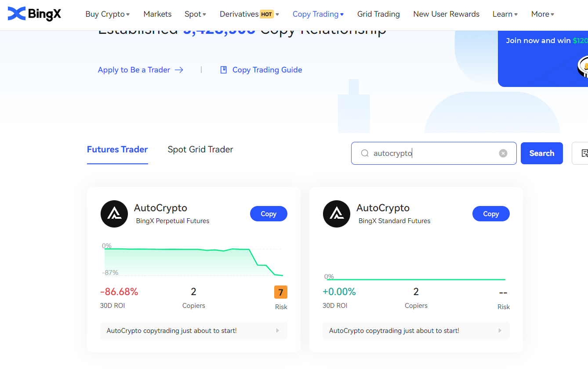Switch to the Spot Grid Trader tab
The height and width of the screenshot is (372, 588).
click(x=200, y=149)
